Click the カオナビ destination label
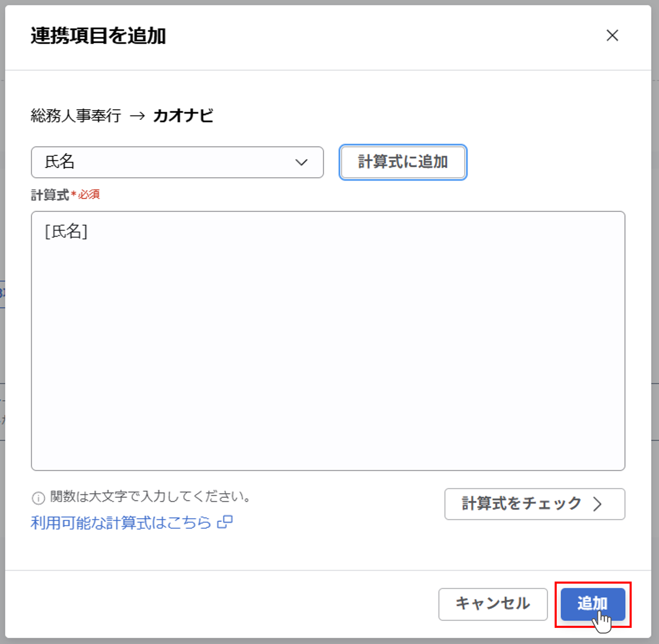Viewport: 659px width, 644px height. point(183,116)
